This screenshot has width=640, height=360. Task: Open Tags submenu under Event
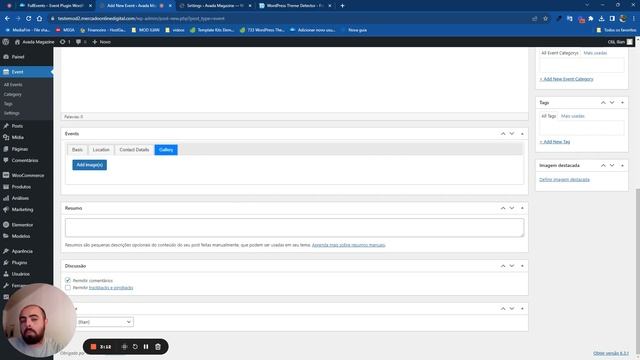8,104
